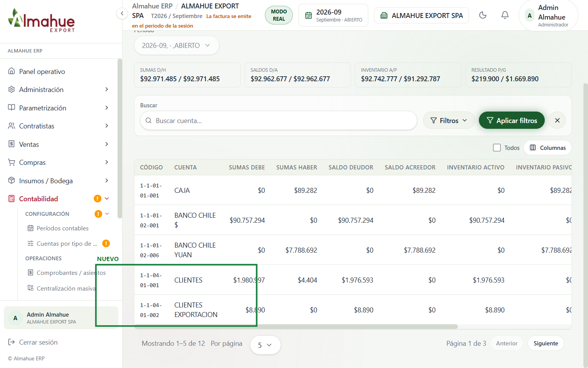
Task: Open notifications bell
Action: 505,15
